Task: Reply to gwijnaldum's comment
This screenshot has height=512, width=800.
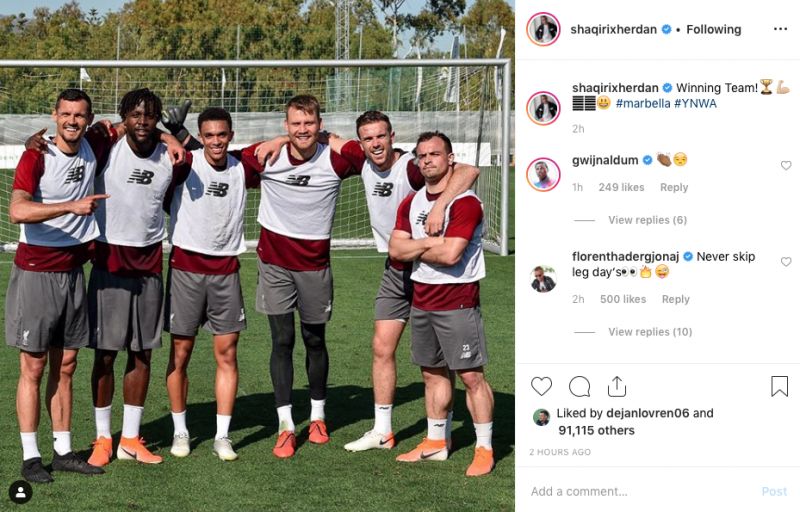Action: click(674, 188)
